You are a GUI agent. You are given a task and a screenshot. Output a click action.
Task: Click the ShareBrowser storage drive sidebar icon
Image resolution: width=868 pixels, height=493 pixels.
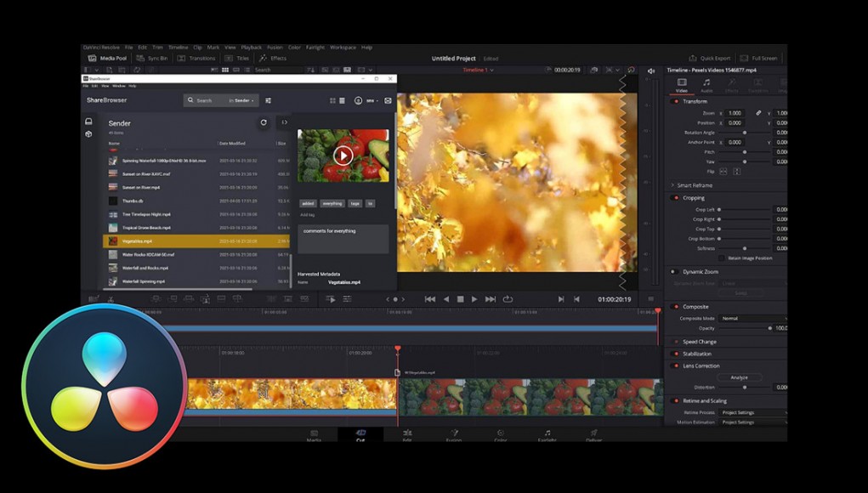[88, 122]
